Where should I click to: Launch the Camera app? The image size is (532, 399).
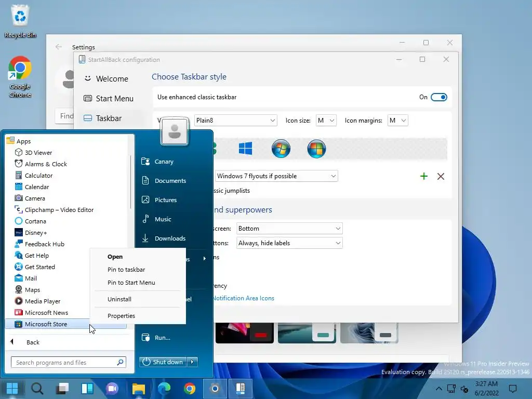click(x=30, y=198)
